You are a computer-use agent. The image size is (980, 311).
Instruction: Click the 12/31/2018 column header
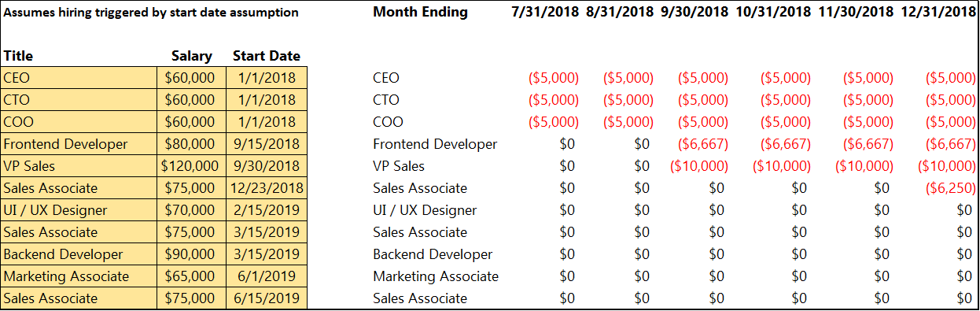(x=938, y=12)
